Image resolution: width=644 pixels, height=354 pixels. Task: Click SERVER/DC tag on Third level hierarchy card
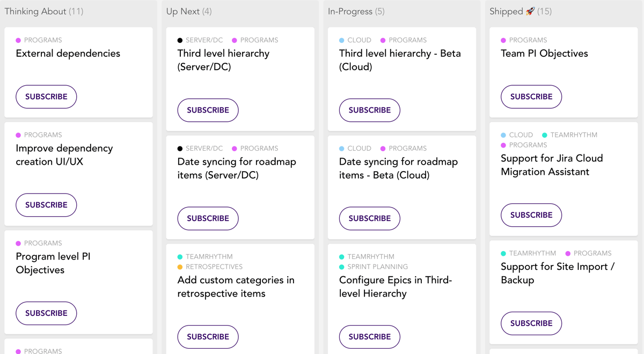coord(200,40)
